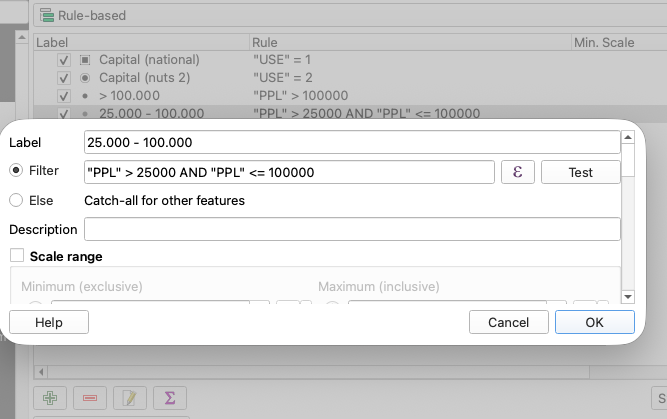667x419 pixels.
Task: Confirm the rule with OK button
Action: [x=594, y=322]
